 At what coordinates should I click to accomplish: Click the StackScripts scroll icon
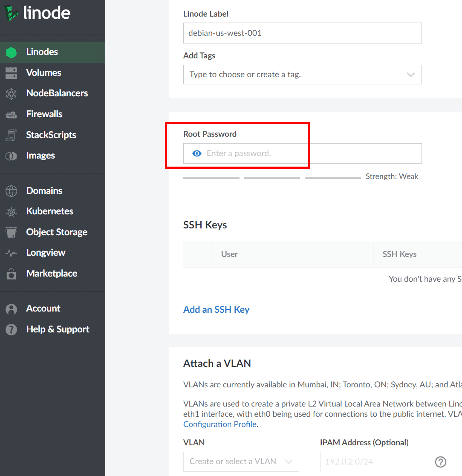(x=11, y=135)
